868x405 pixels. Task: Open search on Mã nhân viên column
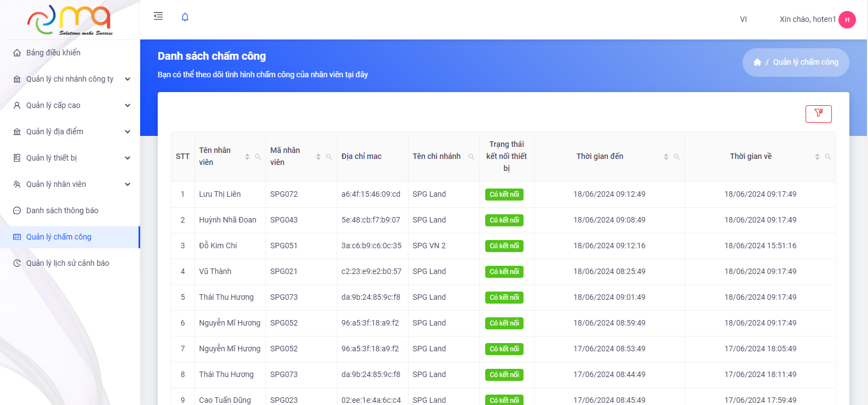329,157
